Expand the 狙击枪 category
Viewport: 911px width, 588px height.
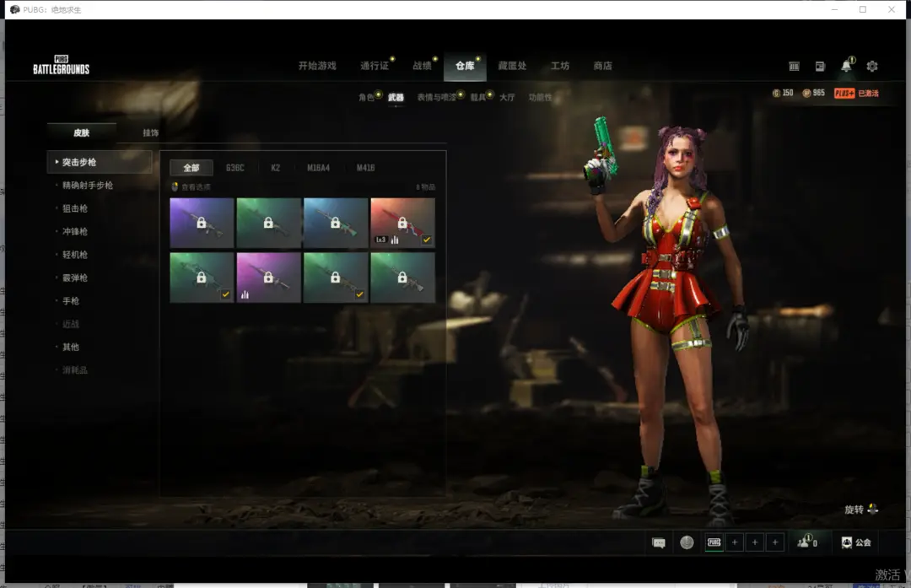click(x=75, y=208)
